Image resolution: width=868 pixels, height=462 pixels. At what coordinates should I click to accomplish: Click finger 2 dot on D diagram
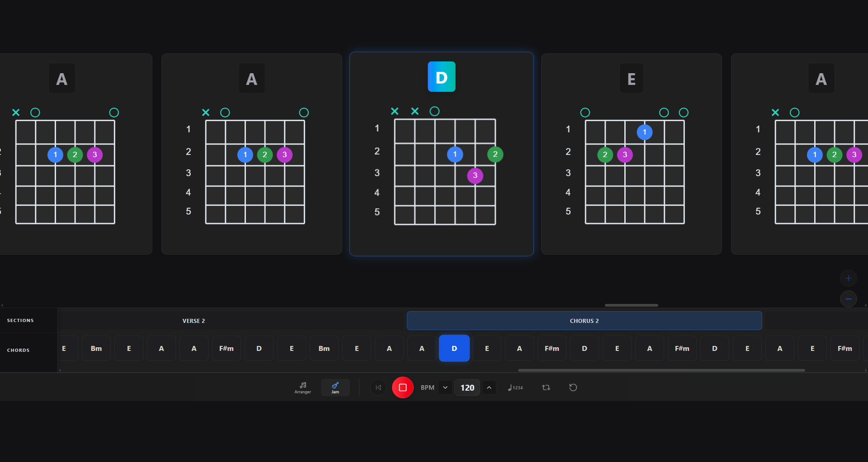[495, 154]
